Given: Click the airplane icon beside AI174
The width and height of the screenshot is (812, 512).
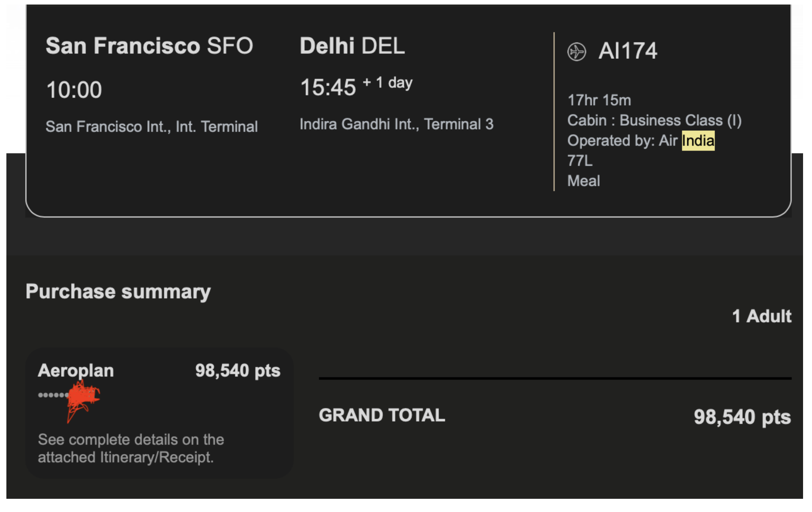Looking at the screenshot, I should tap(576, 52).
